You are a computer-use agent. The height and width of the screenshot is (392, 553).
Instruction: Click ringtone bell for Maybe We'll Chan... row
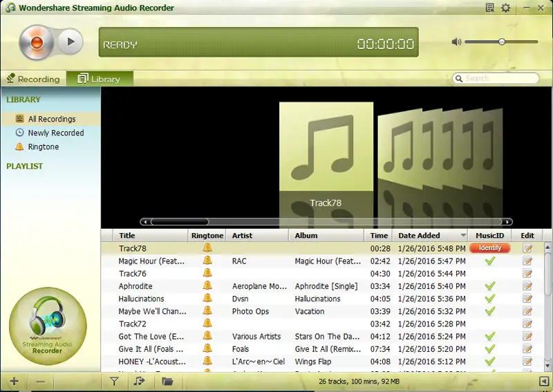(207, 310)
